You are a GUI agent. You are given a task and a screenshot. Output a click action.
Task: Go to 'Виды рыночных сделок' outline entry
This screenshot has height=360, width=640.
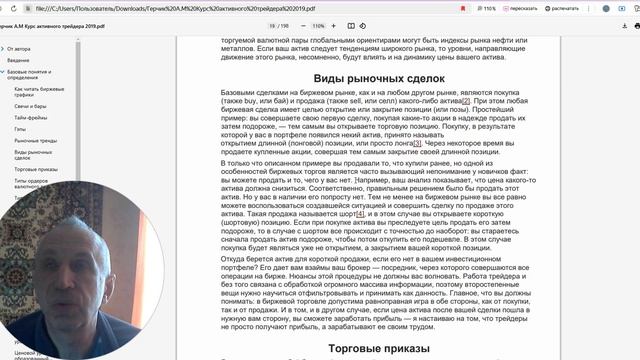(x=33, y=155)
